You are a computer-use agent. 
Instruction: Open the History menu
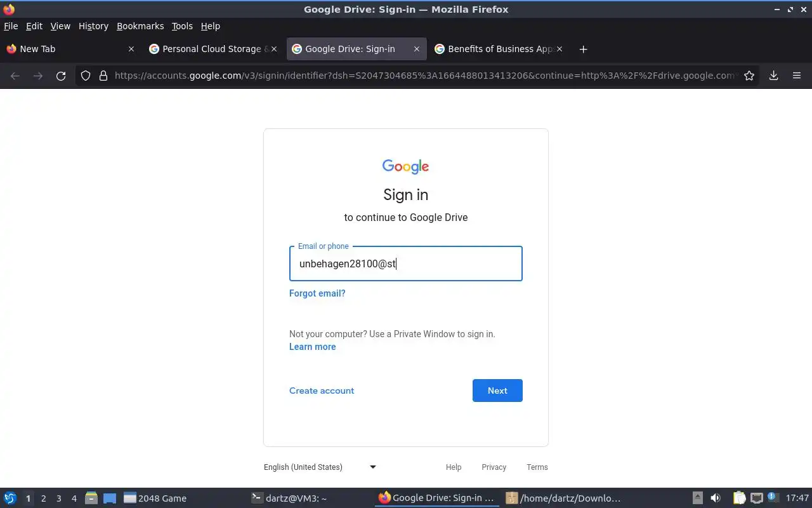coord(93,26)
